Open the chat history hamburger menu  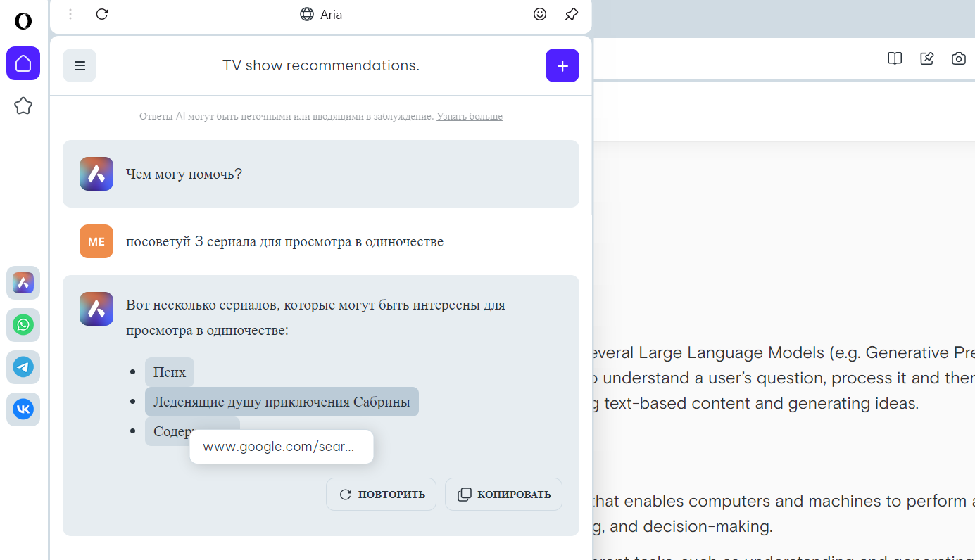point(80,65)
